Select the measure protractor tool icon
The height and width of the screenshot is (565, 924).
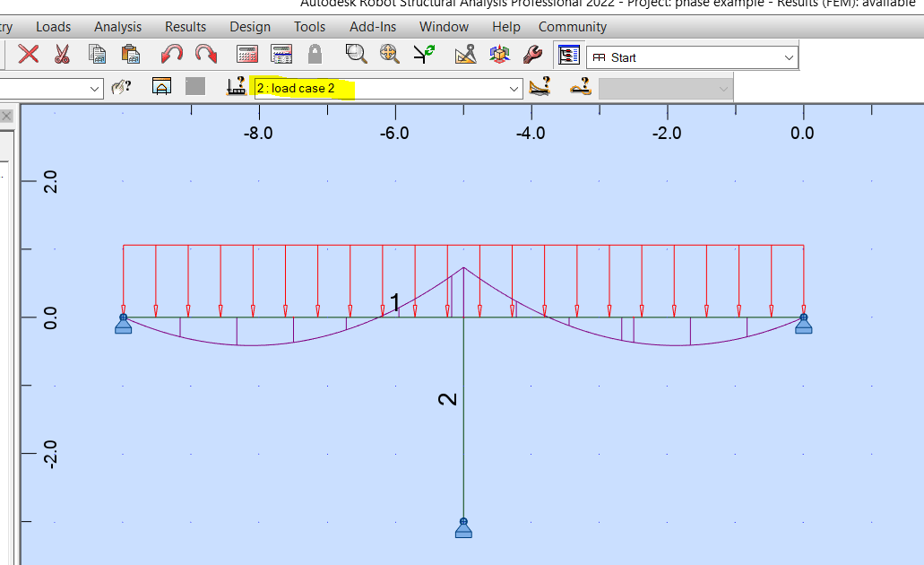click(x=466, y=54)
